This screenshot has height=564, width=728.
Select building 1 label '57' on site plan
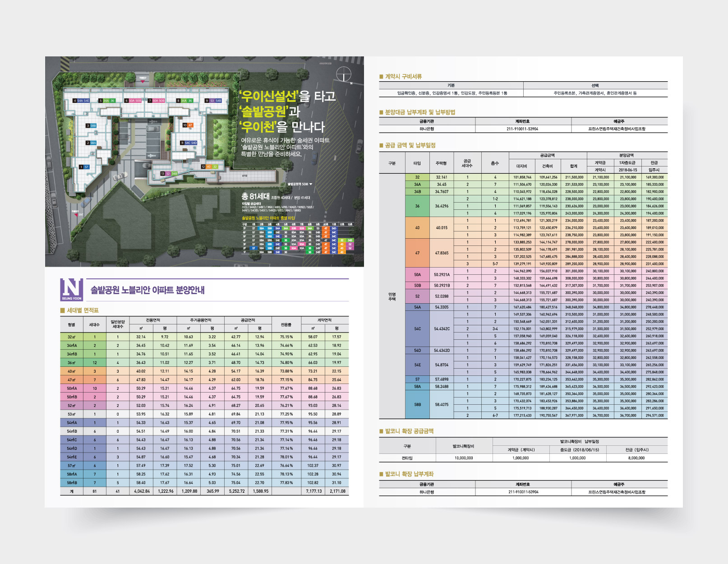(x=84, y=167)
